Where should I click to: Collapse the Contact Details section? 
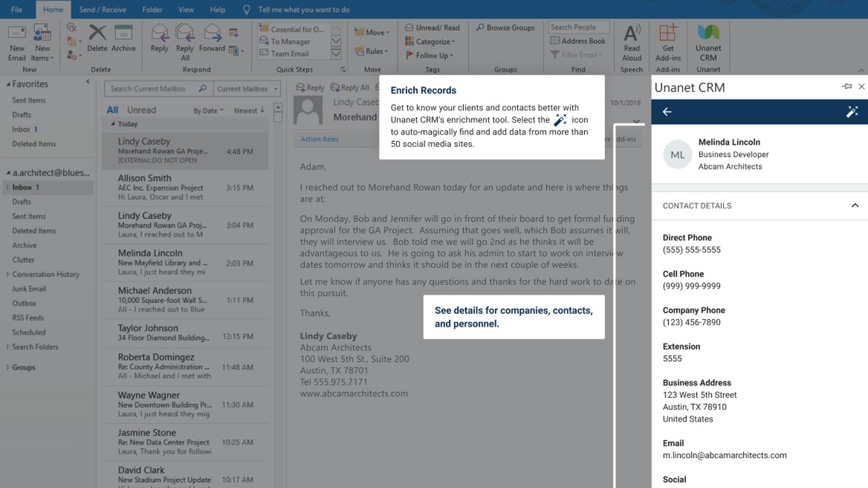(x=855, y=205)
